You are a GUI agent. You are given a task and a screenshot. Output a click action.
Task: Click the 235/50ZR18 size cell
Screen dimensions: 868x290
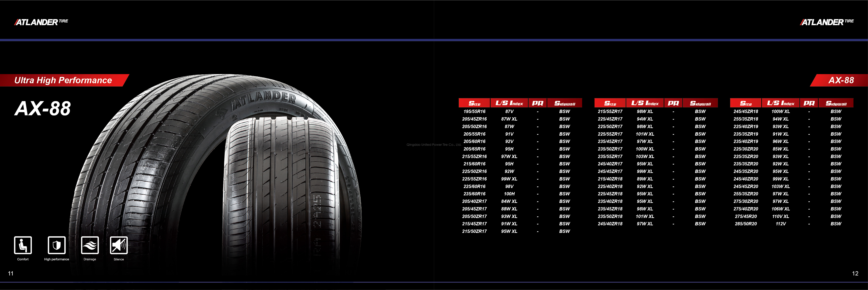(610, 216)
